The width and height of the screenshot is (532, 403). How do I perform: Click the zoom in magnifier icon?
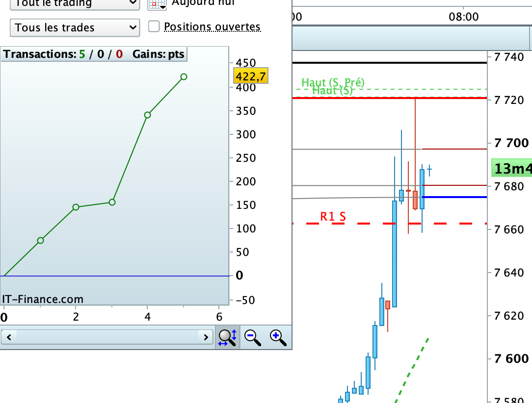pos(278,338)
